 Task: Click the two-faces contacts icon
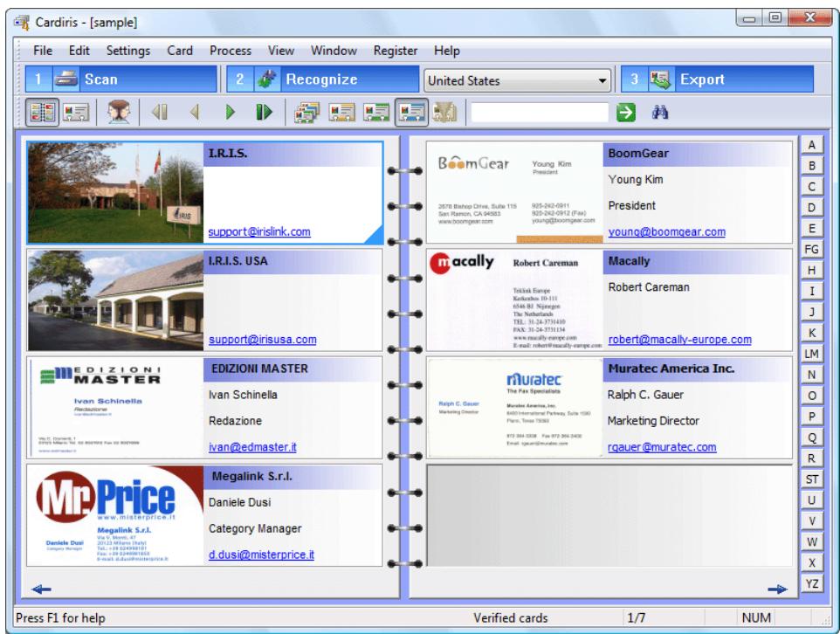point(119,112)
